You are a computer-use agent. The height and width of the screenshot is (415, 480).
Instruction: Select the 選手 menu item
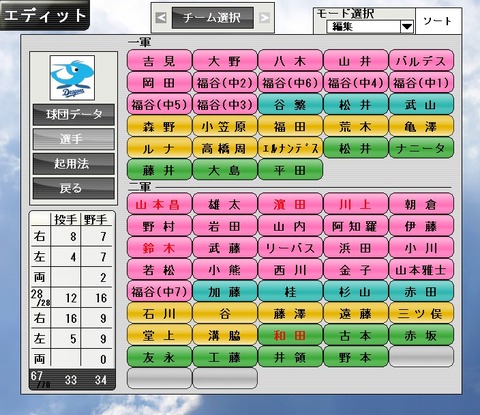[x=73, y=139]
